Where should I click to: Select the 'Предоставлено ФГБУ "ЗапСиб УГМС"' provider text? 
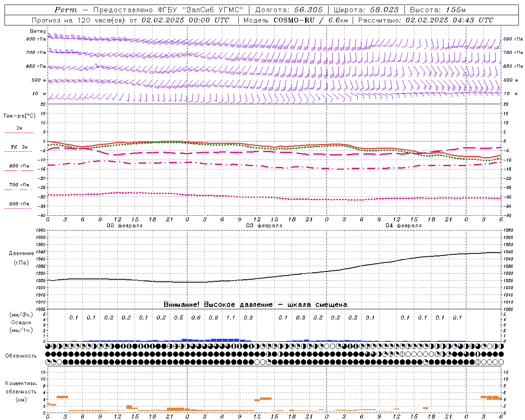tap(169, 10)
